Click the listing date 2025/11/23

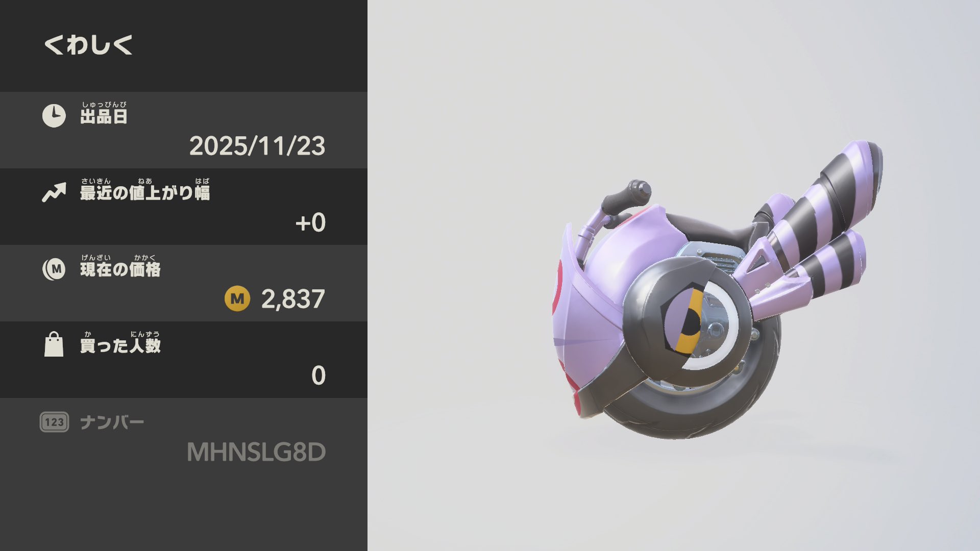pyautogui.click(x=257, y=146)
